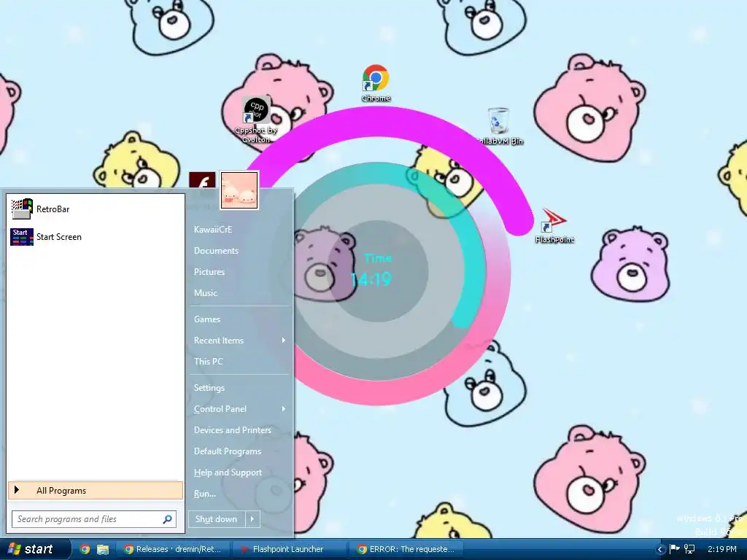Expand the Control Panel submenu arrow

click(284, 408)
